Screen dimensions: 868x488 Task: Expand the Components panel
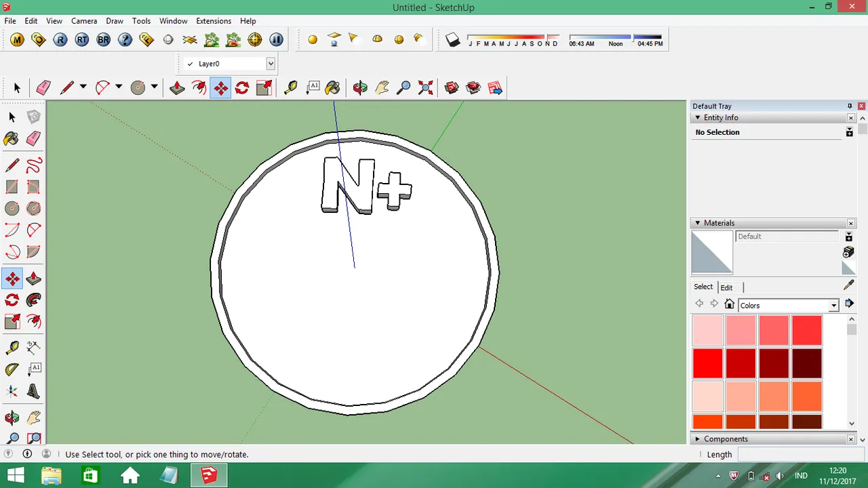[x=697, y=439]
